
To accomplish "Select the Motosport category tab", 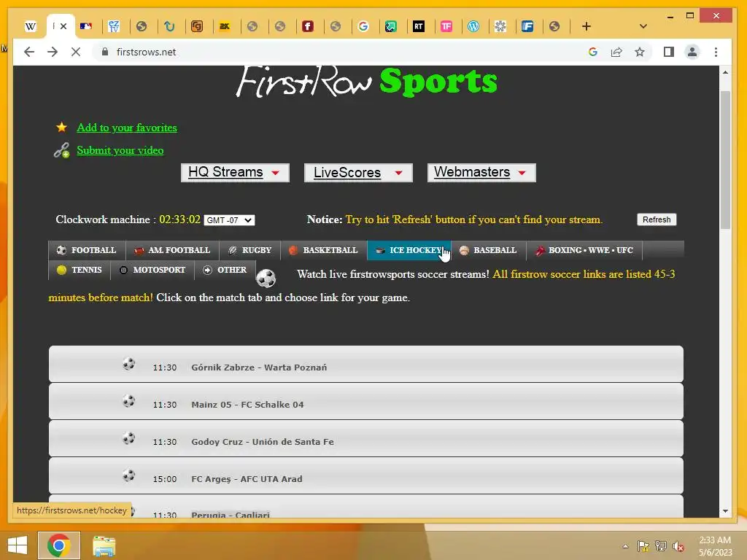I will point(152,270).
